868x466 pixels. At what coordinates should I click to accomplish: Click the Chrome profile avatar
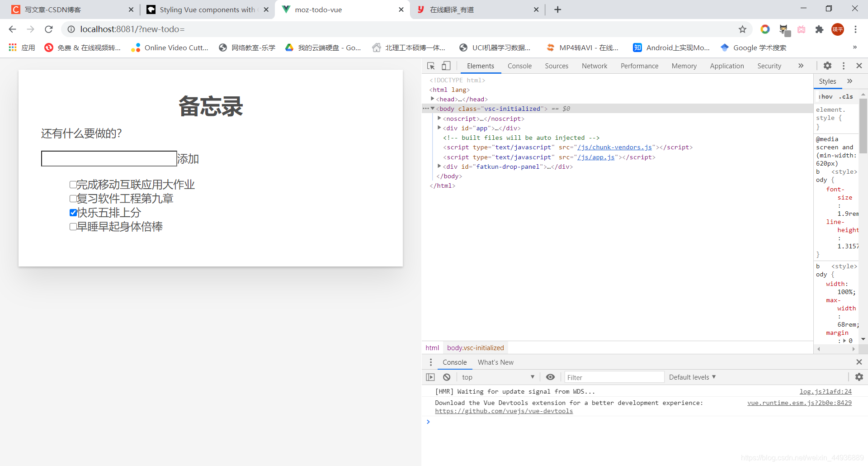pyautogui.click(x=837, y=29)
